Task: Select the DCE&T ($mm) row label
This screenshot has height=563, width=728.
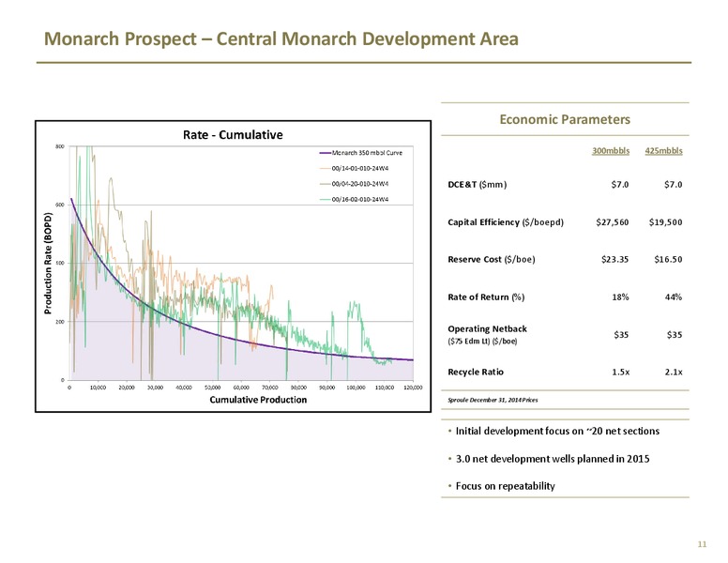Action: [x=477, y=185]
